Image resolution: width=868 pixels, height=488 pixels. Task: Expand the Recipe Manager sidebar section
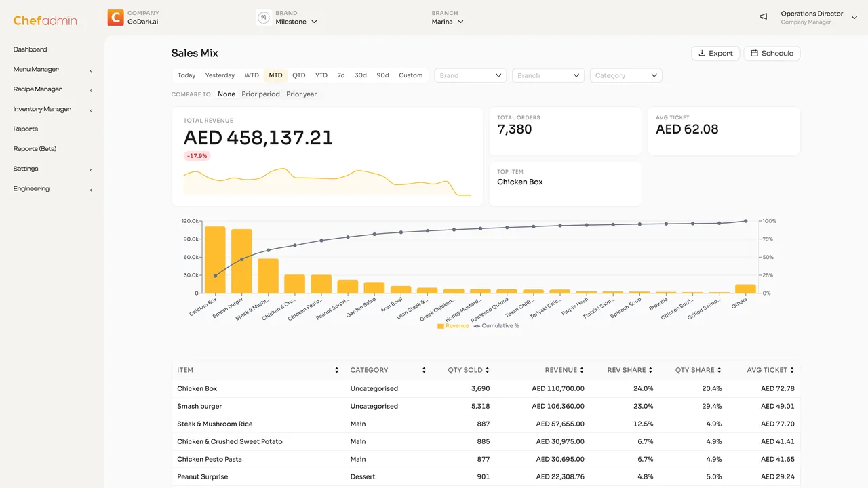(x=52, y=89)
